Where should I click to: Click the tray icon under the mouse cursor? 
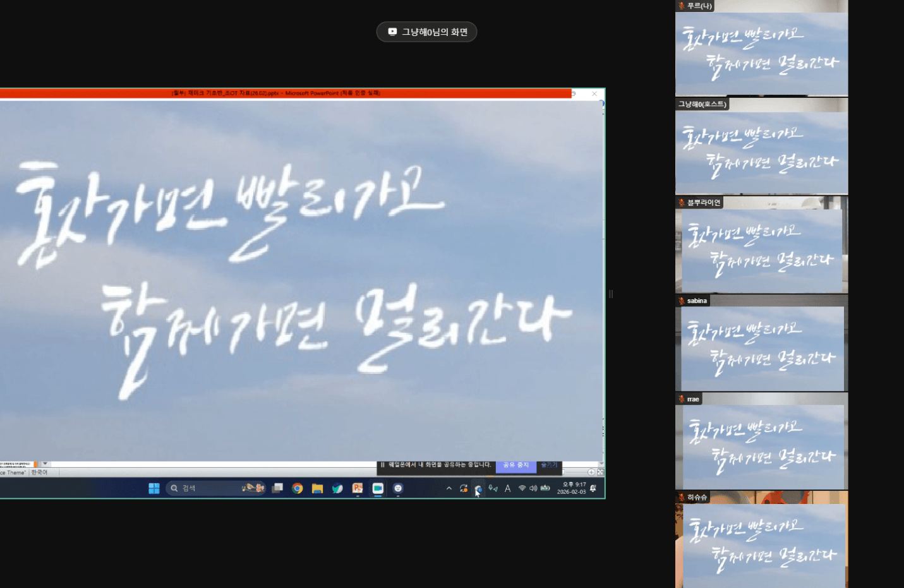tap(478, 489)
